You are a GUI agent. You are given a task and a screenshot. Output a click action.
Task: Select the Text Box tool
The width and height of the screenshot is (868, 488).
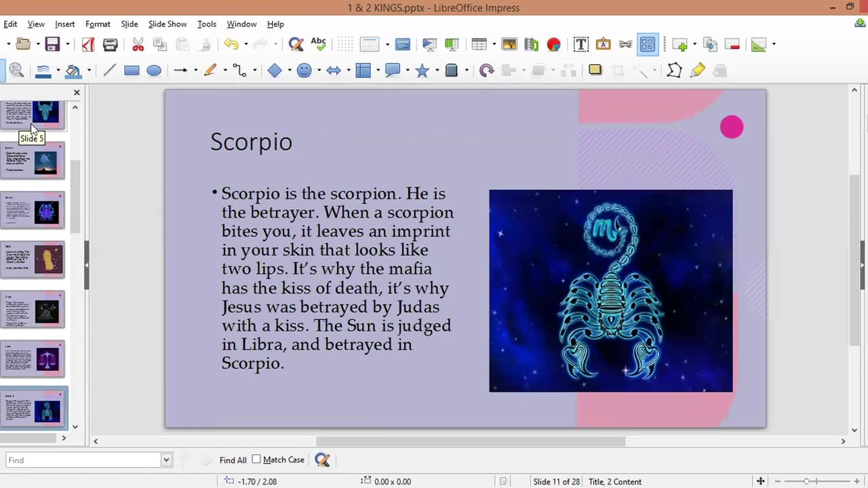tap(580, 45)
